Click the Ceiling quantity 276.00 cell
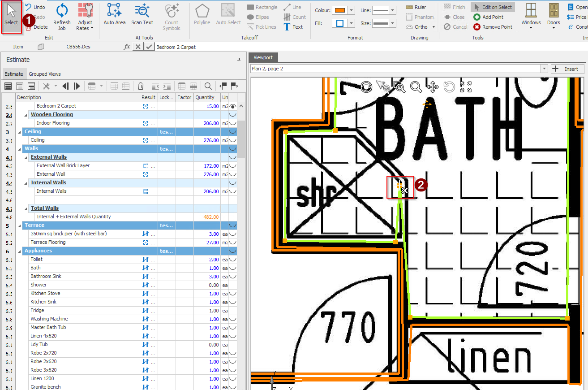588x390 pixels. point(207,140)
